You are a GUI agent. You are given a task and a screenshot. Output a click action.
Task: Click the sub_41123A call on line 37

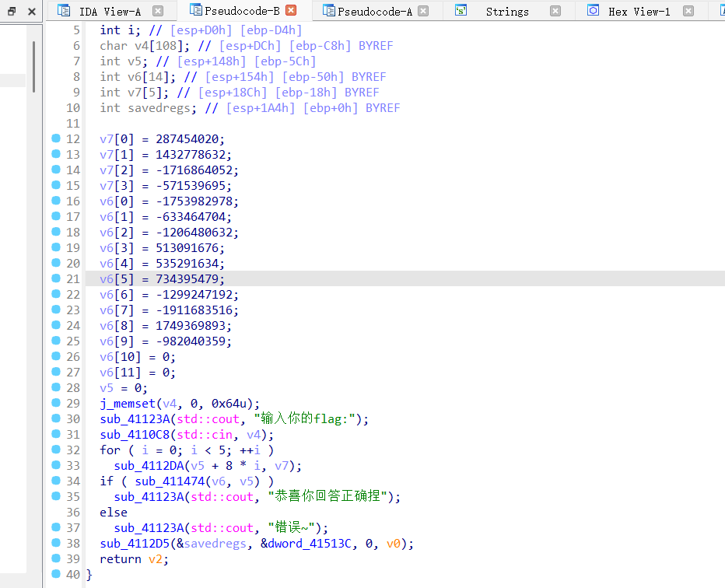149,528
